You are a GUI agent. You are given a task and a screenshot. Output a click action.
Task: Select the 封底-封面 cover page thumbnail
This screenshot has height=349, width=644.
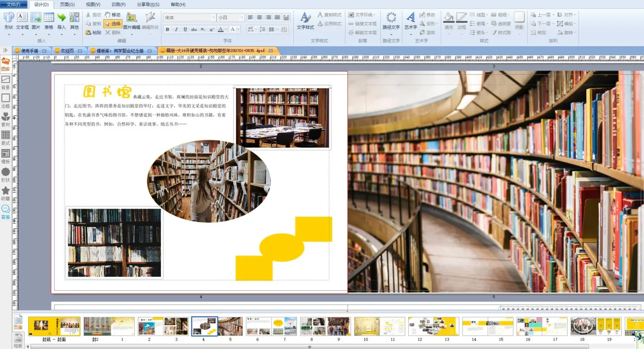(x=54, y=327)
